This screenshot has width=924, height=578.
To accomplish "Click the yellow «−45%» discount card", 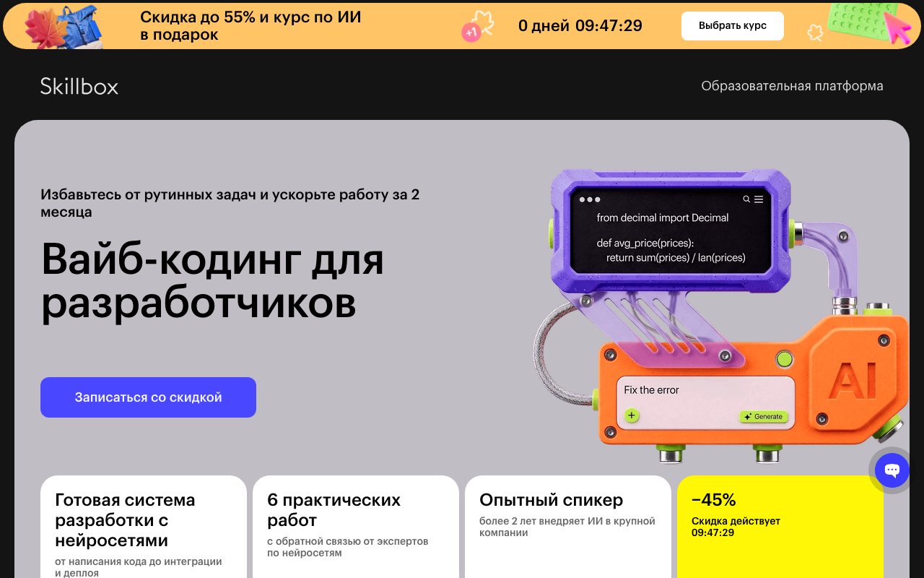I will (780, 527).
